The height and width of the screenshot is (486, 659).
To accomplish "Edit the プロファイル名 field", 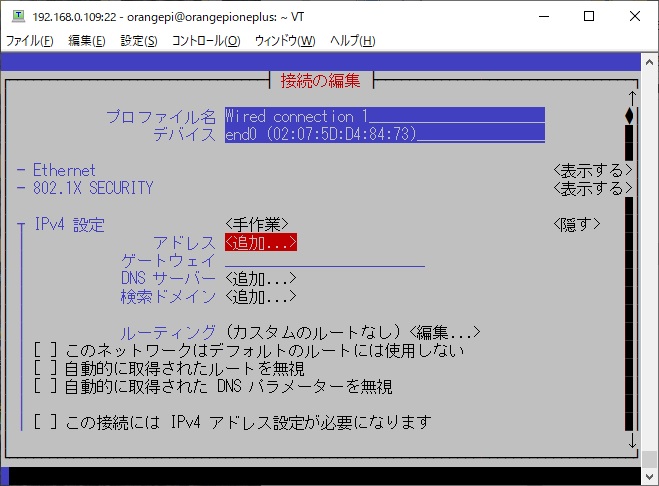I will pos(384,116).
